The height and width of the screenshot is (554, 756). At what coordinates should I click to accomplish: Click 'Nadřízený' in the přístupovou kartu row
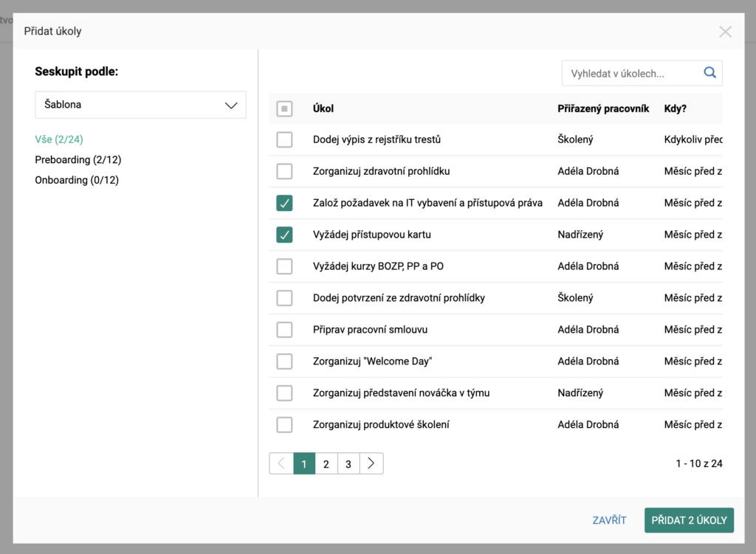580,235
